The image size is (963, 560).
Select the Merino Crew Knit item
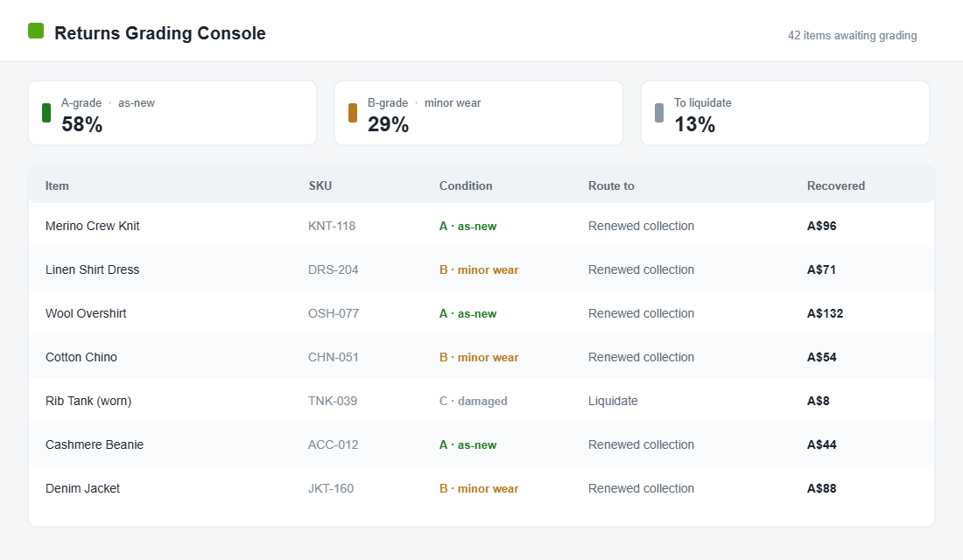tap(93, 226)
